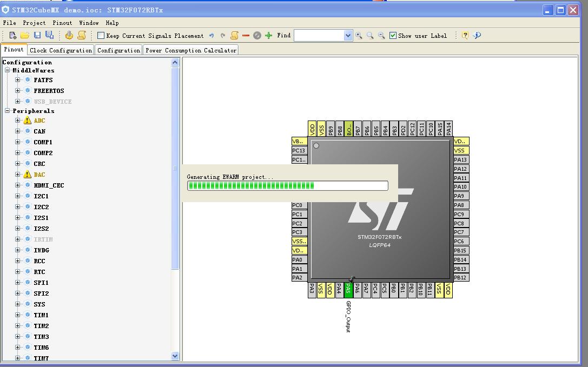
Task: Click the Open Project folder icon
Action: click(x=25, y=35)
